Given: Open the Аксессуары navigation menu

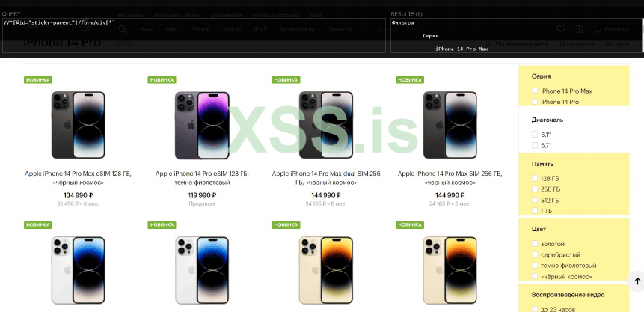Looking at the screenshot, I should tap(296, 29).
